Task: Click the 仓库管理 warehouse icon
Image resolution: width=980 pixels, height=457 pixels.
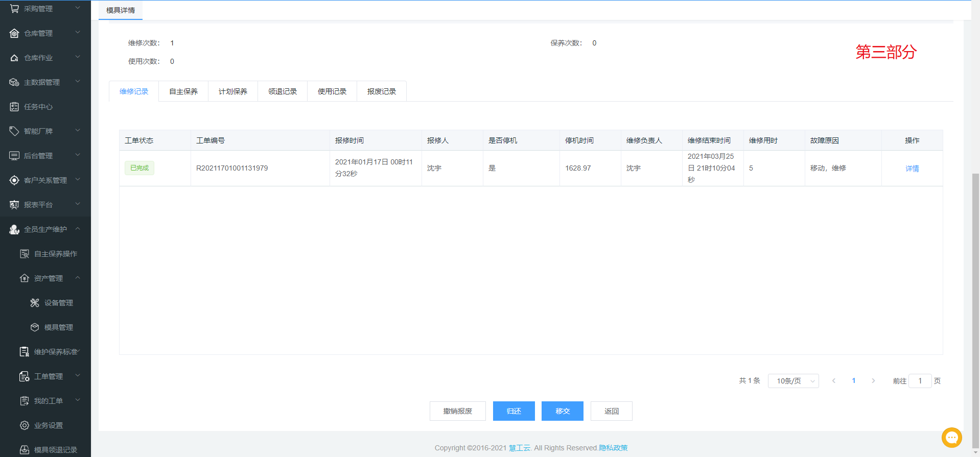Action: (x=14, y=33)
